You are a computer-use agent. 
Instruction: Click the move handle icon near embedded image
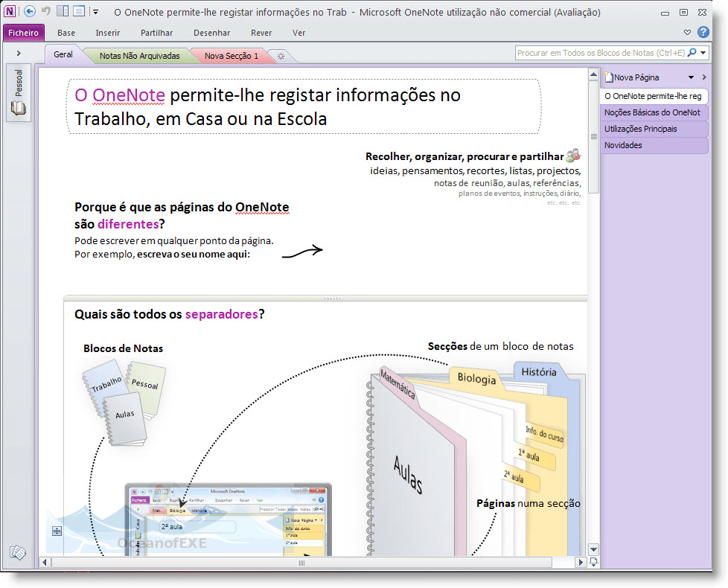(57, 531)
